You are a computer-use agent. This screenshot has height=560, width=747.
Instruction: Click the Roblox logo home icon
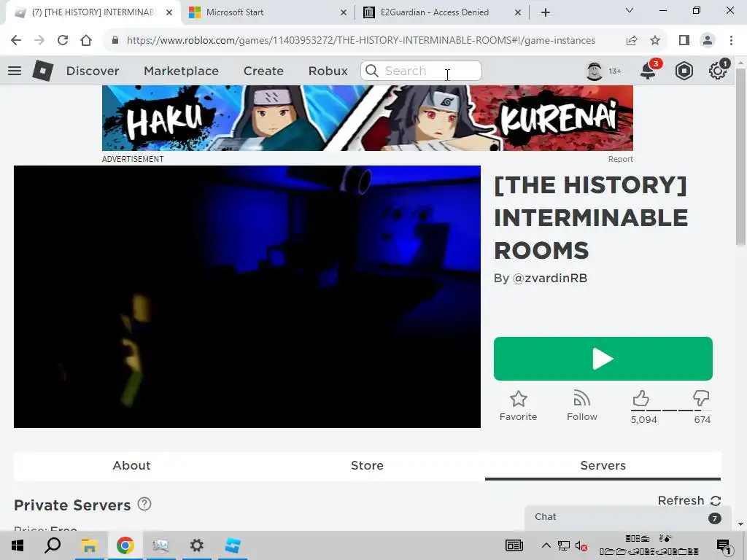(x=43, y=71)
